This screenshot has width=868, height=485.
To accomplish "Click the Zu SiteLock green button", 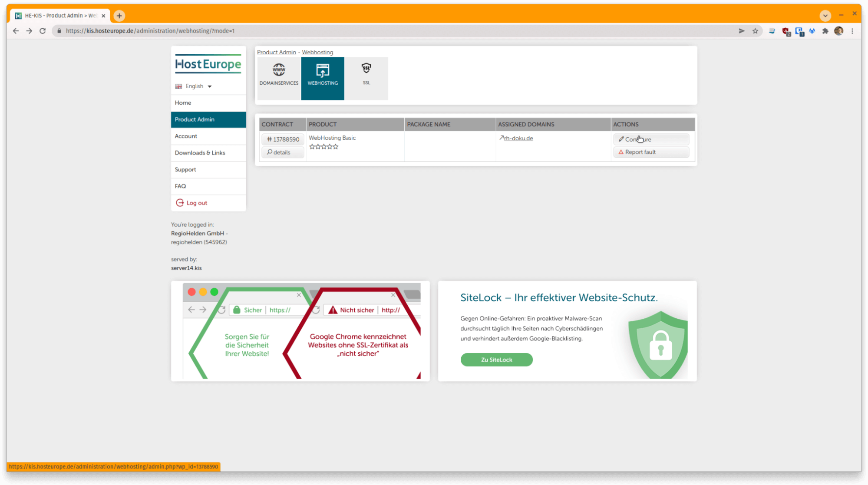I will click(x=496, y=360).
